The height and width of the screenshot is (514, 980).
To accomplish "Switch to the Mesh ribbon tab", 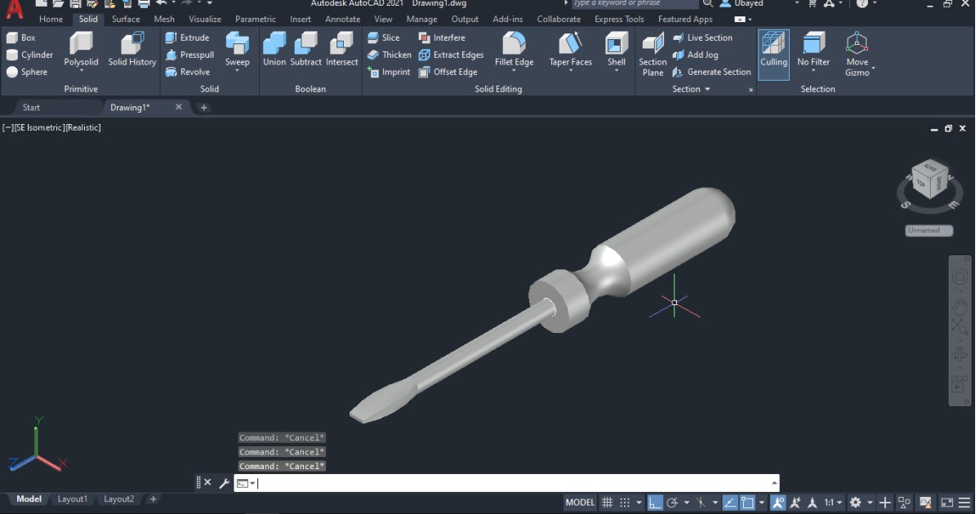I will coord(164,19).
